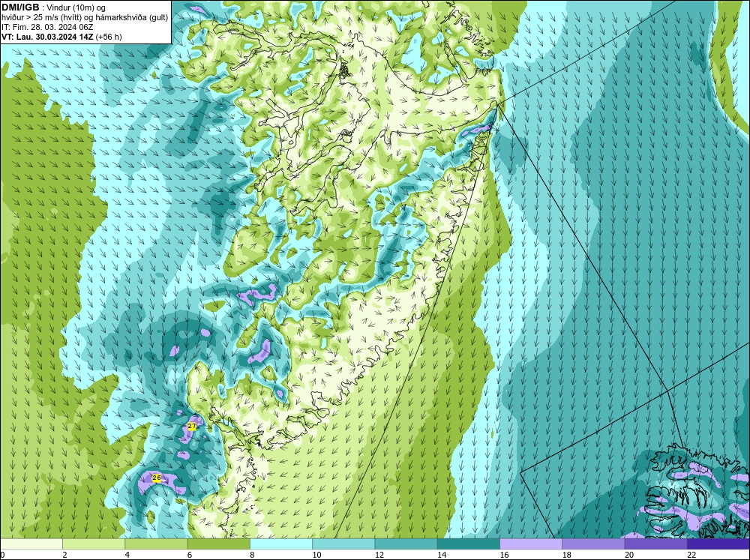The width and height of the screenshot is (750, 560).
Task: Click the 'IT: Fim. 28. 03. 2024 06Z' line
Action: [x=46, y=27]
